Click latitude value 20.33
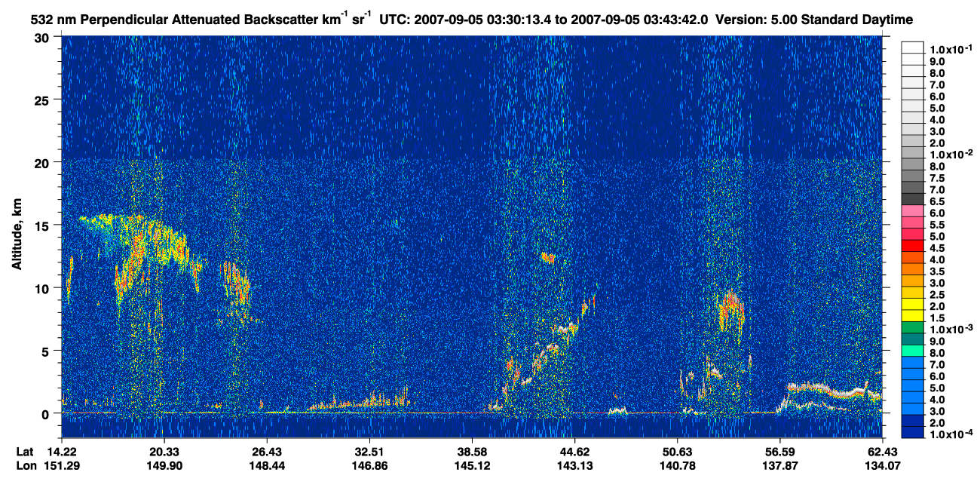The width and height of the screenshot is (980, 503). tap(164, 451)
